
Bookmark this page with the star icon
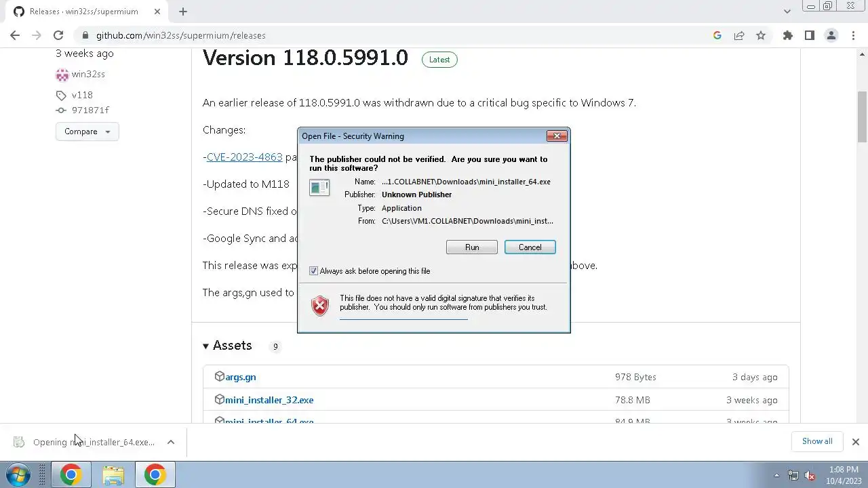(x=761, y=35)
